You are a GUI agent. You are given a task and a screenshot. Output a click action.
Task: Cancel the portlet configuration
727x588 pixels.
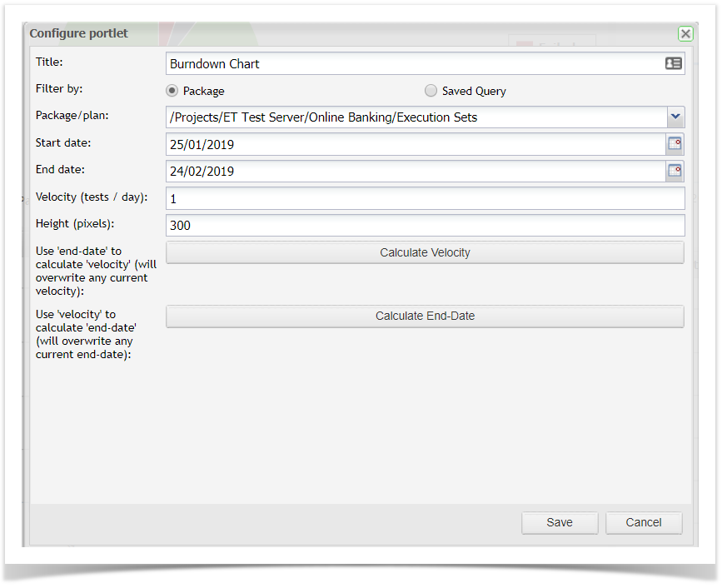(644, 522)
